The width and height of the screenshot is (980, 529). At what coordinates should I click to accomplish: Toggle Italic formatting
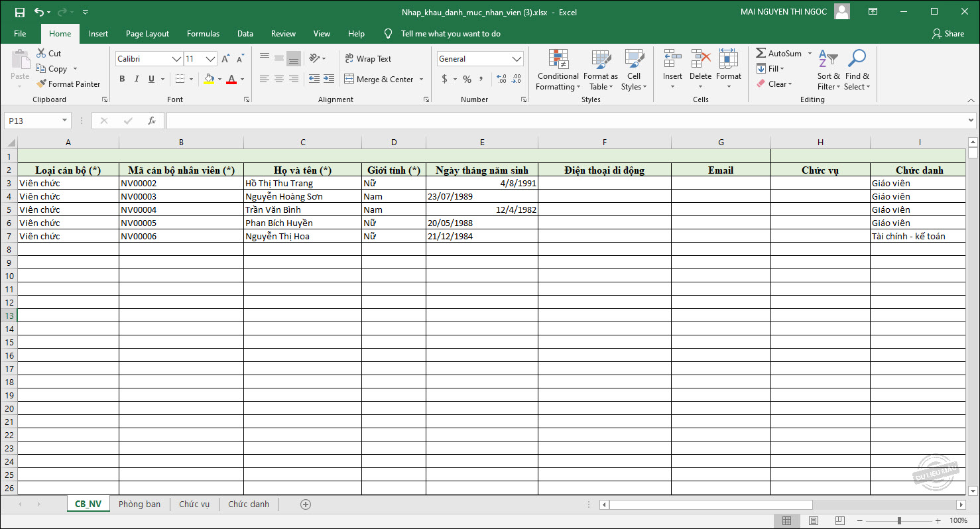pos(137,79)
